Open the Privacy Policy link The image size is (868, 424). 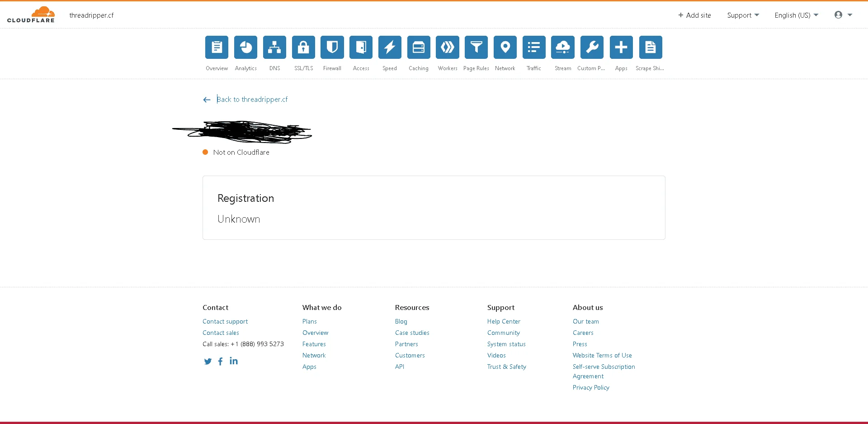(591, 387)
